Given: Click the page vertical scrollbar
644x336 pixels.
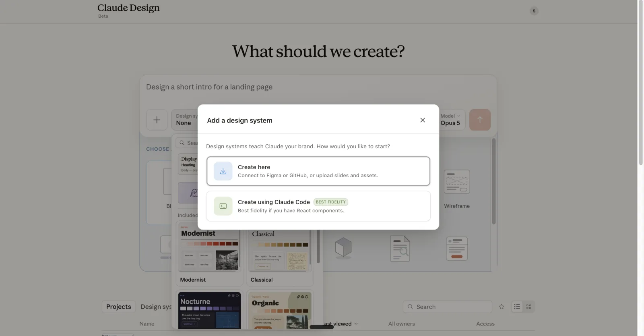Looking at the screenshot, I should click(x=641, y=83).
